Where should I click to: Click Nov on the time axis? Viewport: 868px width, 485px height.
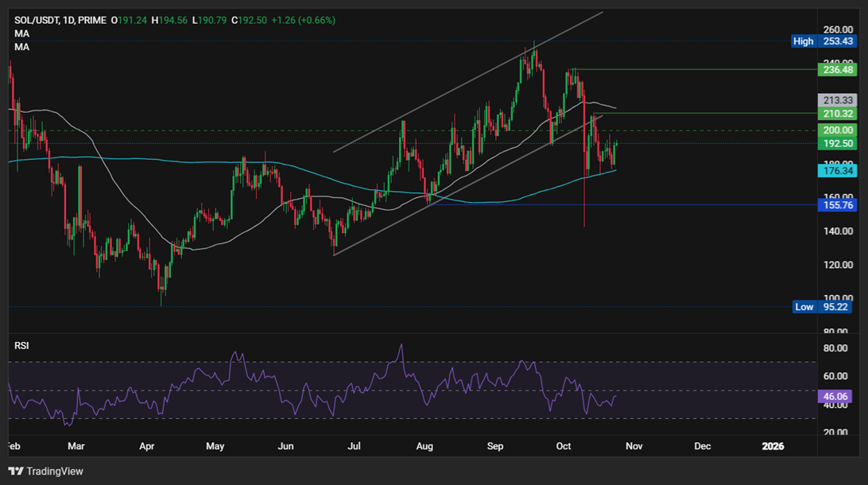click(634, 446)
